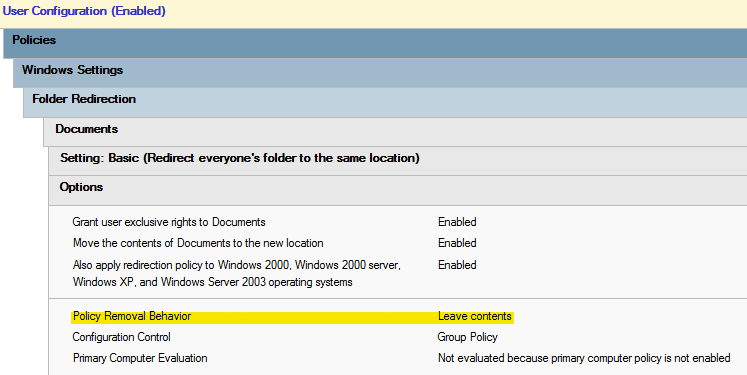
Task: Select 'Move the contents of Documents' row
Action: pyautogui.click(x=198, y=243)
